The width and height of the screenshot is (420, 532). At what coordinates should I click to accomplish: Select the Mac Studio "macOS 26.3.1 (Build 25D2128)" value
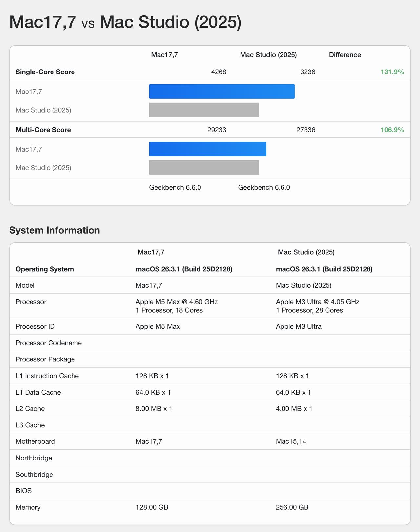click(x=324, y=269)
